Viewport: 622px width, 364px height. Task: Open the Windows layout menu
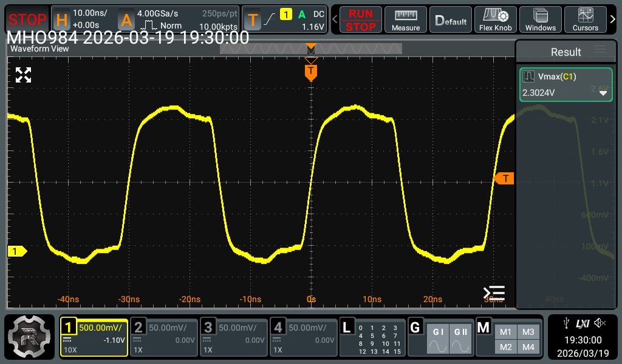pyautogui.click(x=540, y=19)
